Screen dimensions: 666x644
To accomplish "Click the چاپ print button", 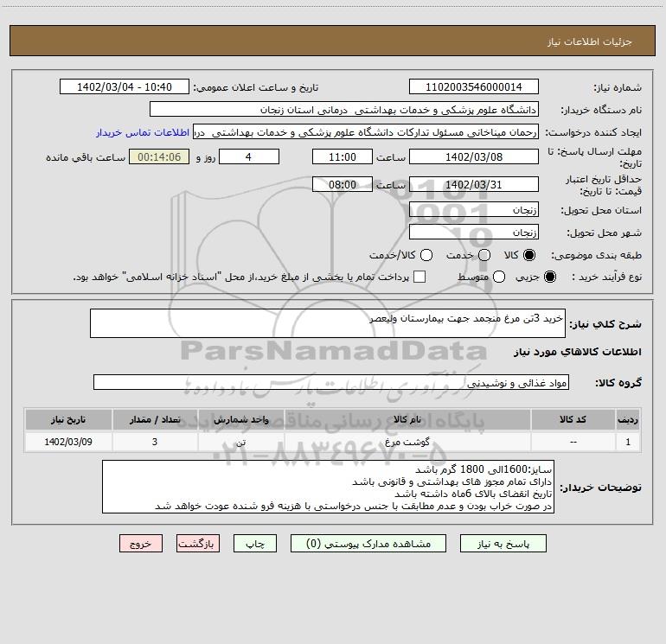I will (x=255, y=544).
